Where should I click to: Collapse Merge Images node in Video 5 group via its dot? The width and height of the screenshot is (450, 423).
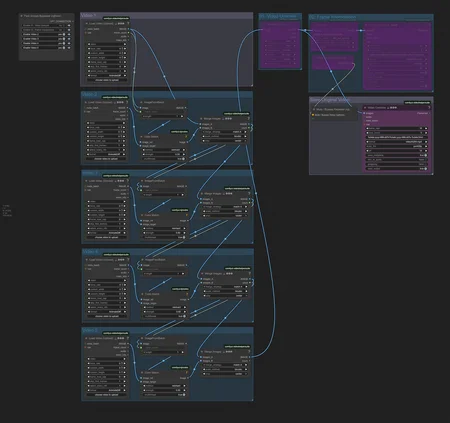pos(202,352)
